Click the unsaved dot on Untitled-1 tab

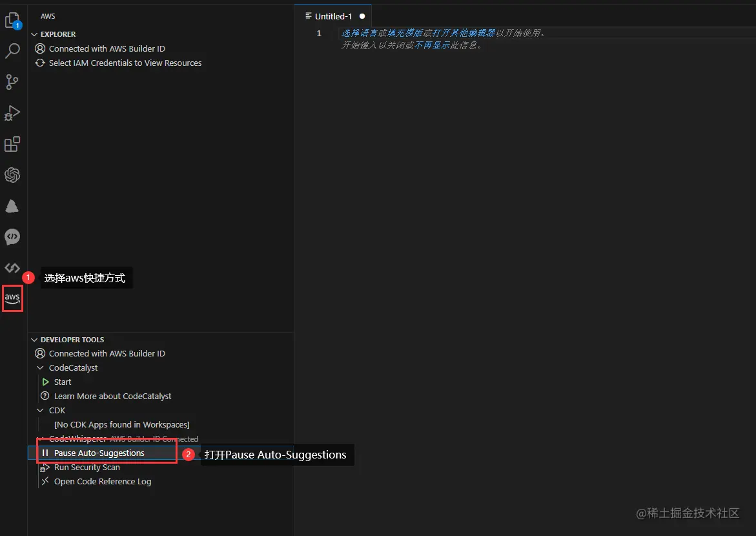pyautogui.click(x=362, y=16)
